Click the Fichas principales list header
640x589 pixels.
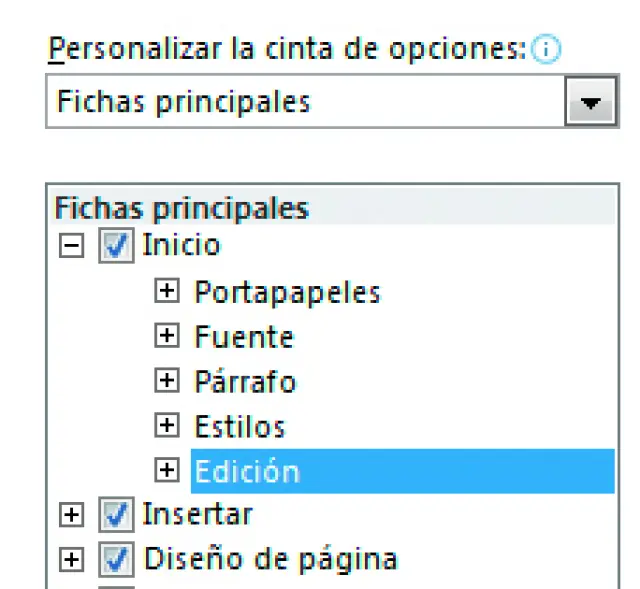pos(182,208)
